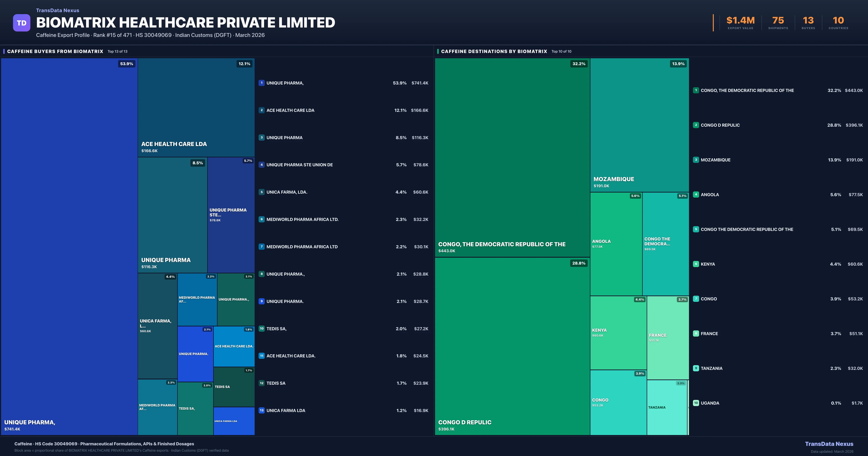Viewport: 868px width, 456px height.
Task: Click rank badge 1 beside UNIQUE PHARMA,
Action: (x=261, y=83)
